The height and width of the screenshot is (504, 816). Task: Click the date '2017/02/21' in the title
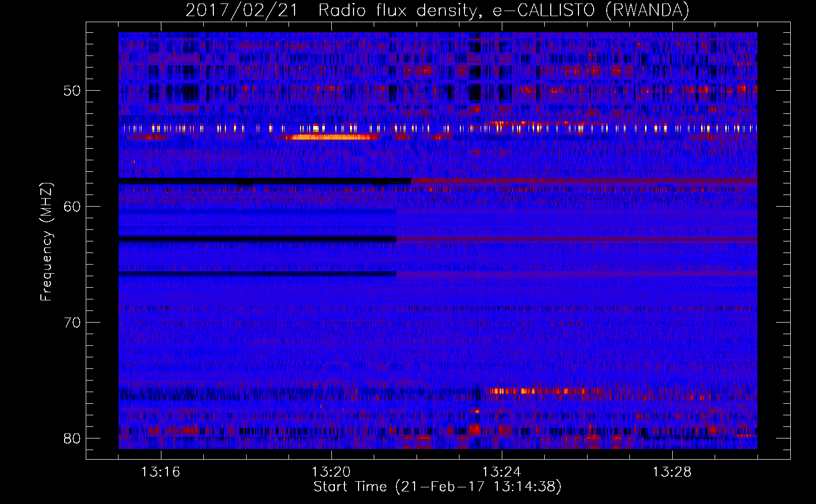(242, 11)
